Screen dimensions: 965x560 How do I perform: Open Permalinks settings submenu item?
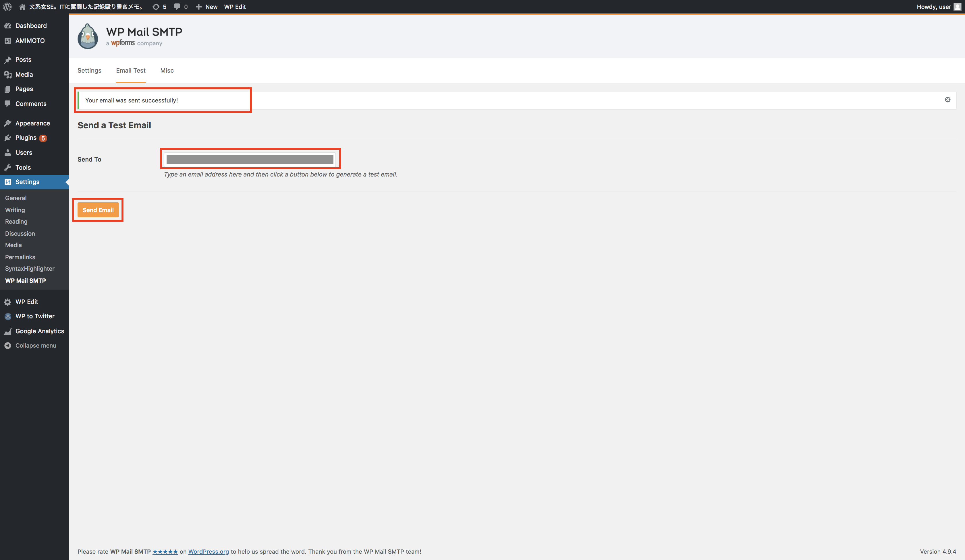(x=20, y=257)
